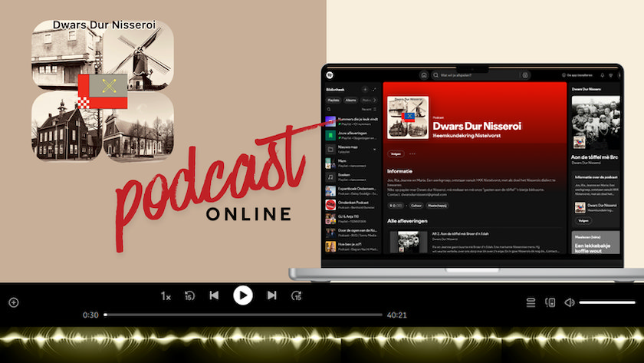The width and height of the screenshot is (644, 363).
Task: Open the Home icon in Spotify
Action: click(424, 75)
